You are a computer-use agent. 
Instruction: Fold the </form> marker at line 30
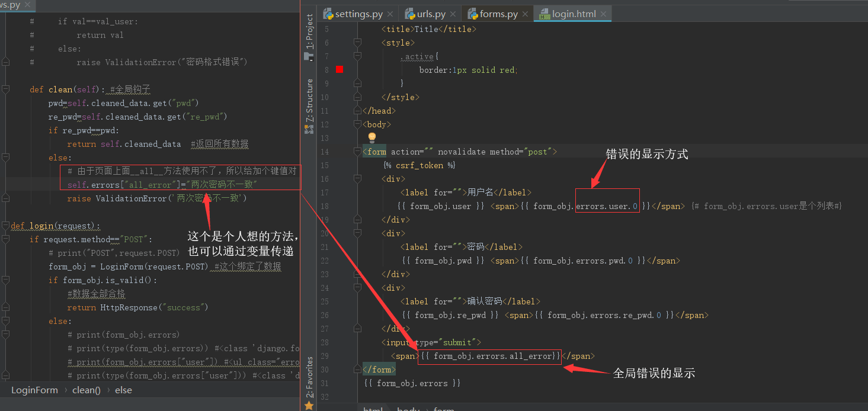coord(357,370)
